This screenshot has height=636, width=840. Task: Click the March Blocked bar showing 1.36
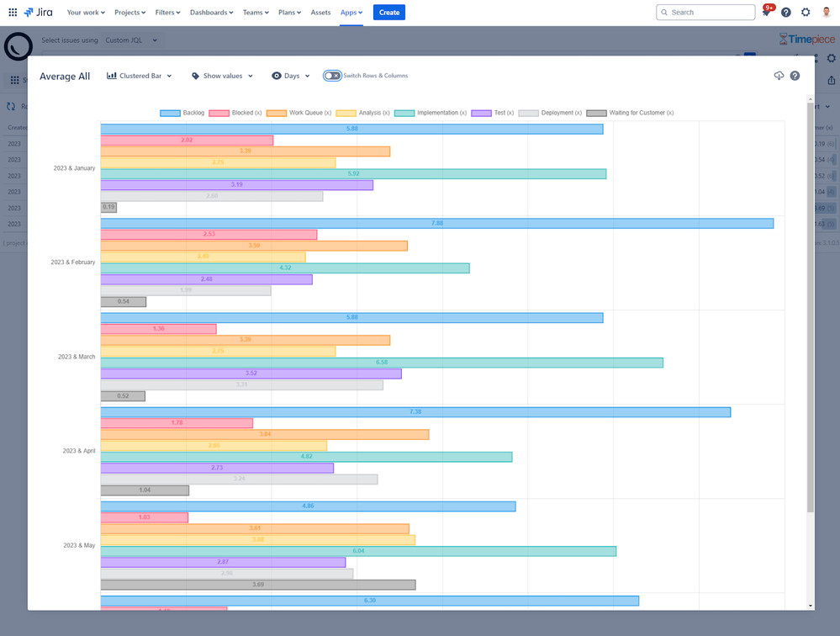pyautogui.click(x=159, y=328)
